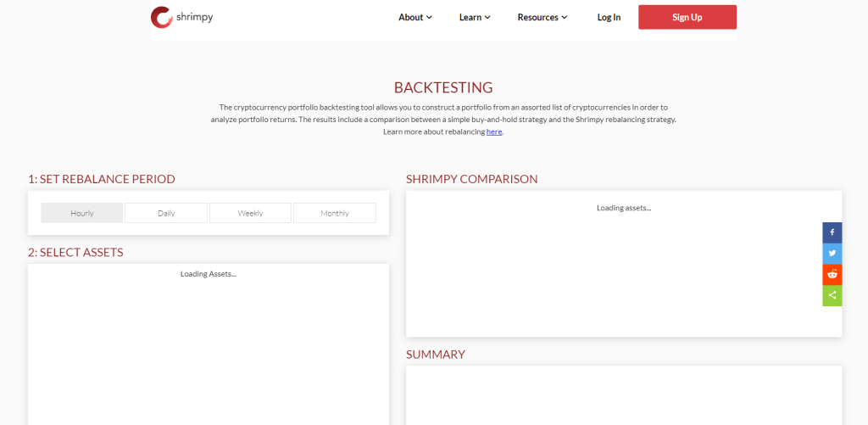Click 'Loading assets...' in Shrimpy Comparison panel
The height and width of the screenshot is (425, 868).
pyautogui.click(x=624, y=208)
